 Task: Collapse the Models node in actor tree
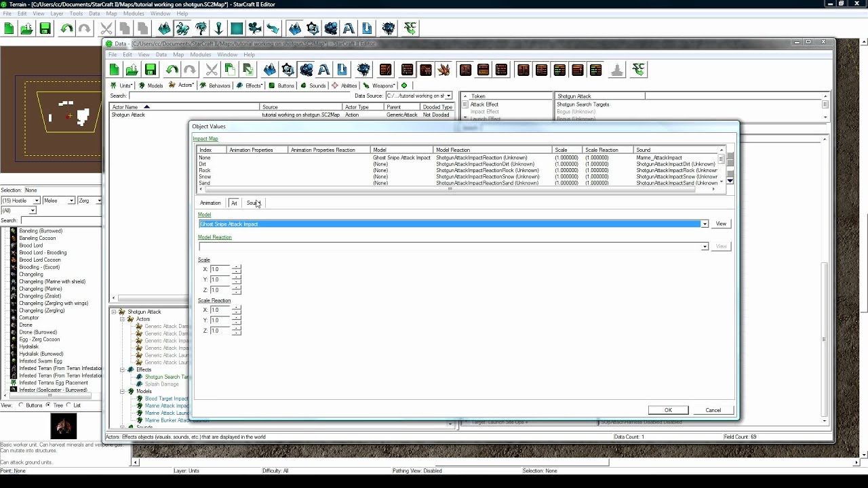123,391
